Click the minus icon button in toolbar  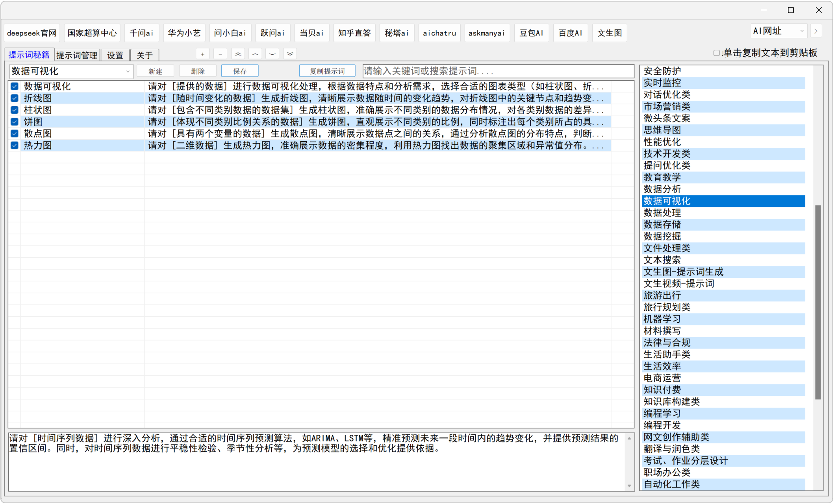220,54
